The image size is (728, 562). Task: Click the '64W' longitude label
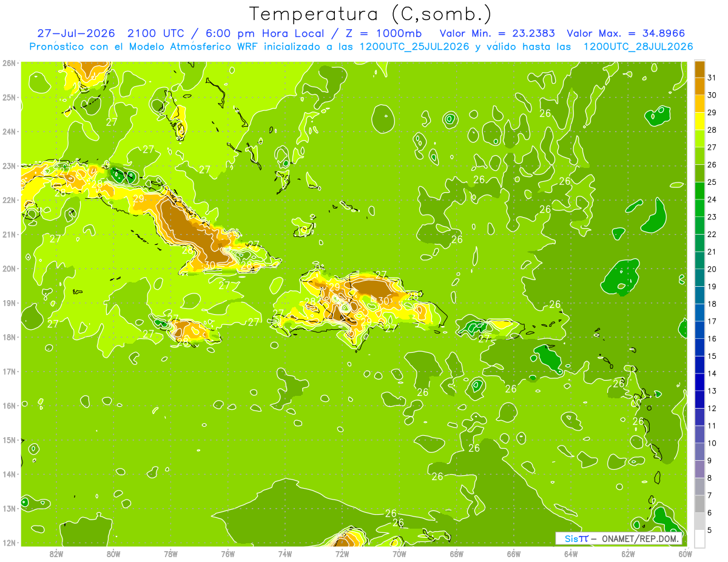(571, 554)
